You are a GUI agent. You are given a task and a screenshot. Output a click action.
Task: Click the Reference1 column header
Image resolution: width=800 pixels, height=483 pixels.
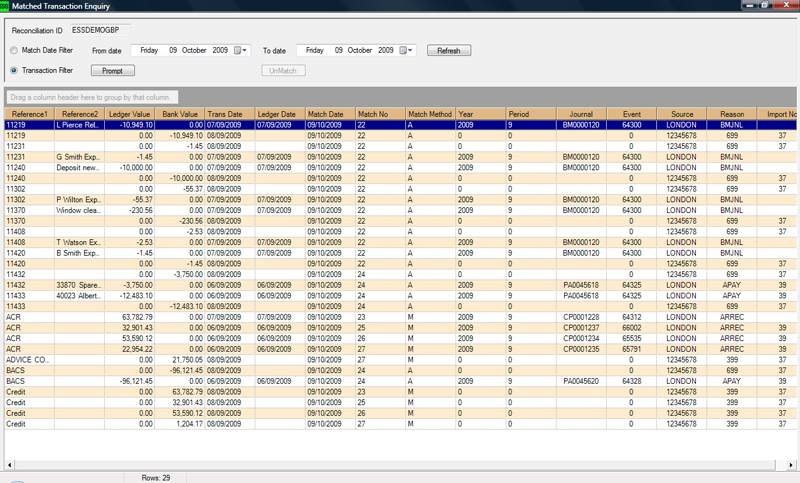[x=28, y=114]
